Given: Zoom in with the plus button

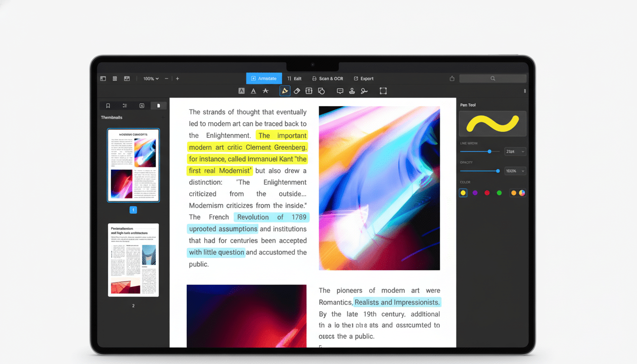Looking at the screenshot, I should click(x=177, y=78).
